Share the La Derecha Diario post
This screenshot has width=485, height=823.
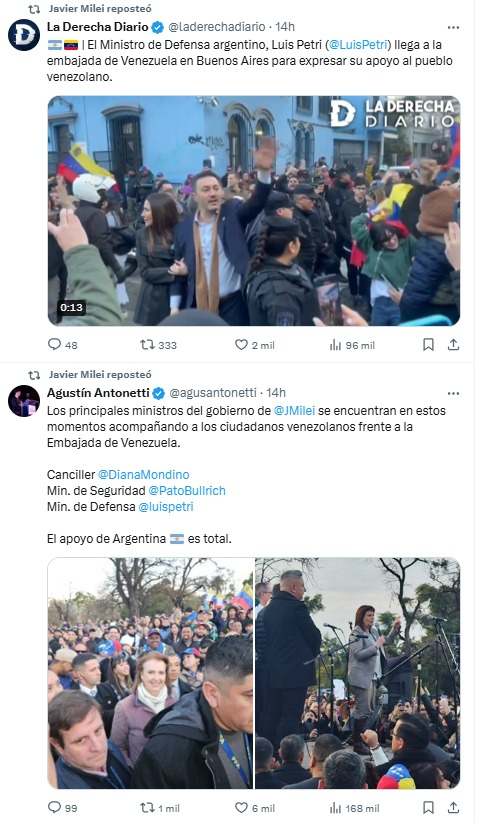[454, 345]
